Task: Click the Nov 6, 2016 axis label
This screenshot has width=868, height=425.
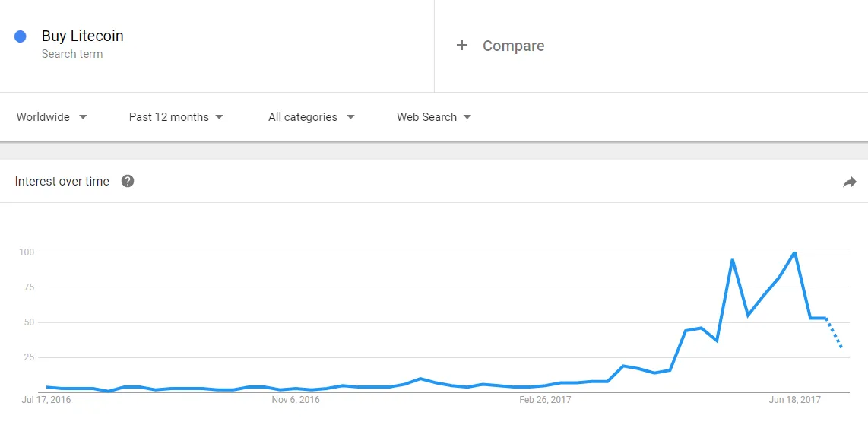Action: pyautogui.click(x=296, y=400)
